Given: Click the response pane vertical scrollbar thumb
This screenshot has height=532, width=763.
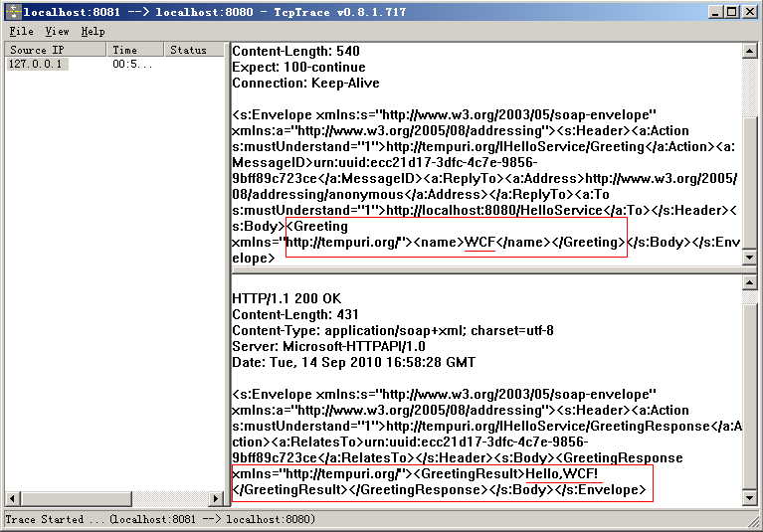Looking at the screenshot, I should (x=749, y=397).
